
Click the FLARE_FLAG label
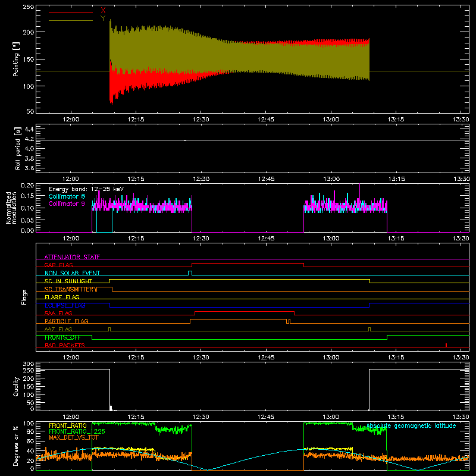pos(62,297)
